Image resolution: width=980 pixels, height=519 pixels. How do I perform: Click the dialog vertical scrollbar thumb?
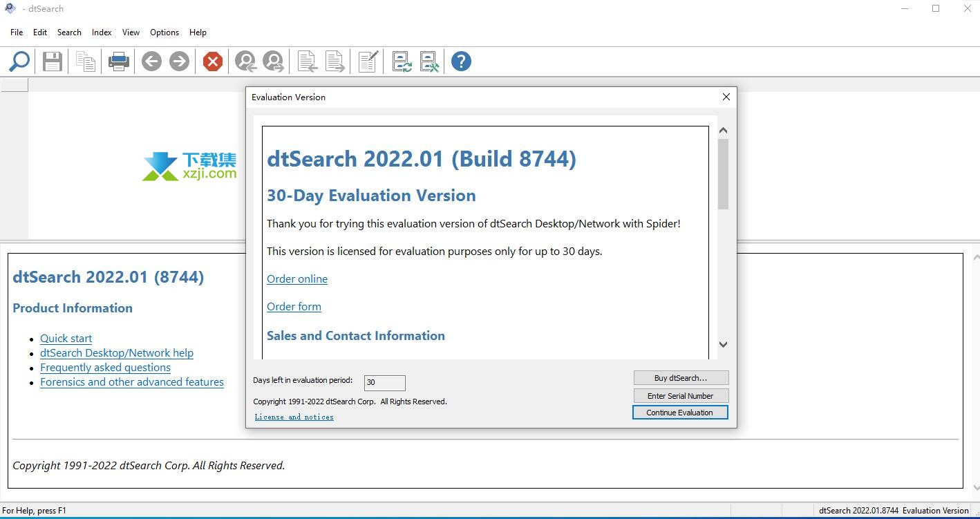click(x=723, y=173)
